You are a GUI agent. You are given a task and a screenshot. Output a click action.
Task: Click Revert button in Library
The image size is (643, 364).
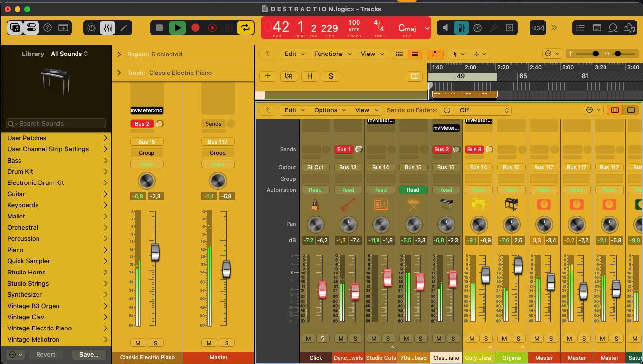click(46, 355)
